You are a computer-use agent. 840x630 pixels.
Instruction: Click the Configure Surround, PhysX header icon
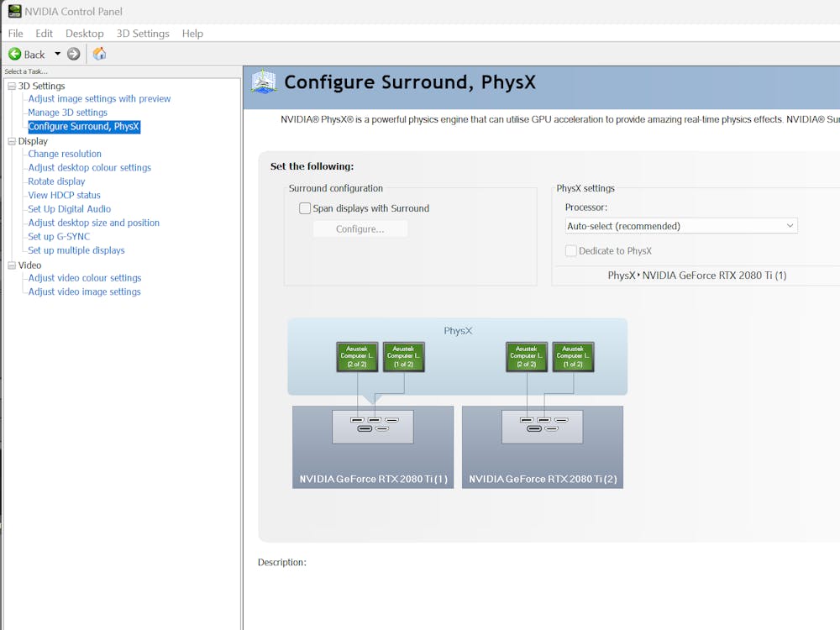pos(264,81)
